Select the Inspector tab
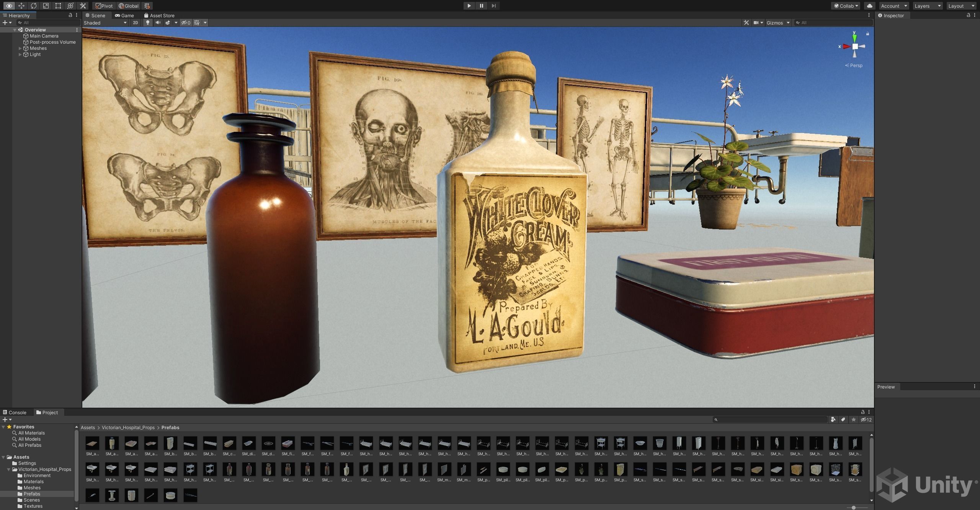The height and width of the screenshot is (510, 980). click(x=891, y=15)
